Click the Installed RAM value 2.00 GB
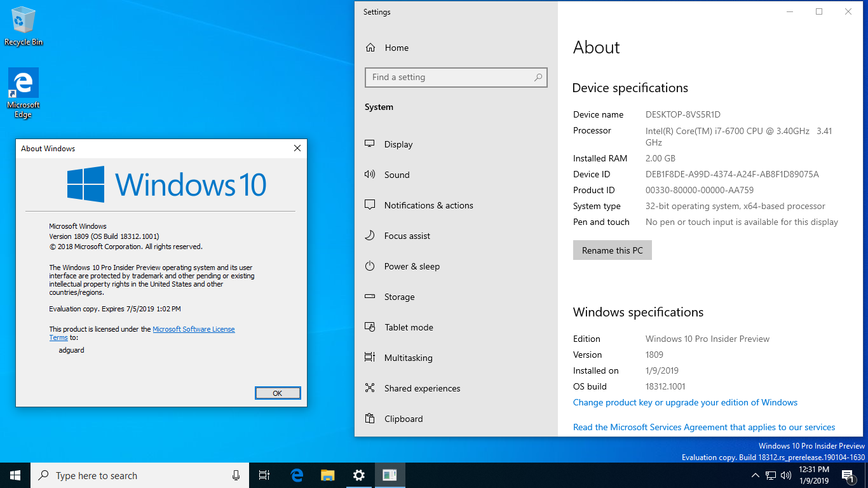 click(x=660, y=158)
